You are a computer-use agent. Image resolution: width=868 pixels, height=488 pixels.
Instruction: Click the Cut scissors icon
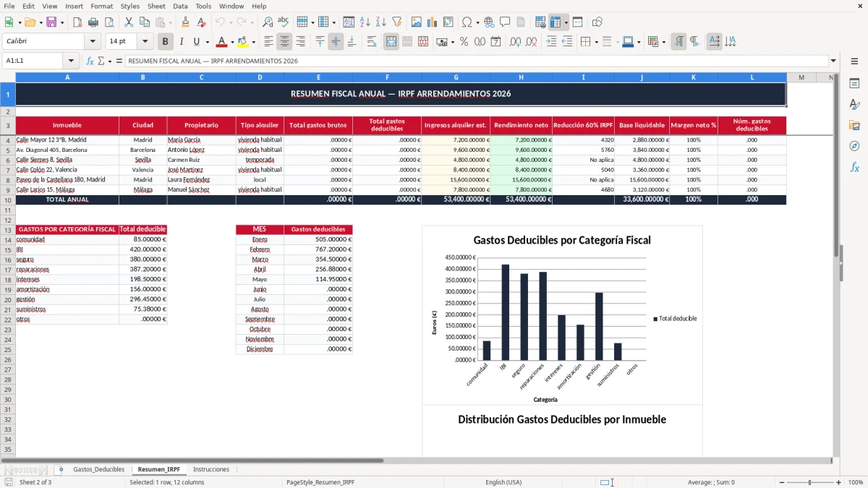(128, 22)
